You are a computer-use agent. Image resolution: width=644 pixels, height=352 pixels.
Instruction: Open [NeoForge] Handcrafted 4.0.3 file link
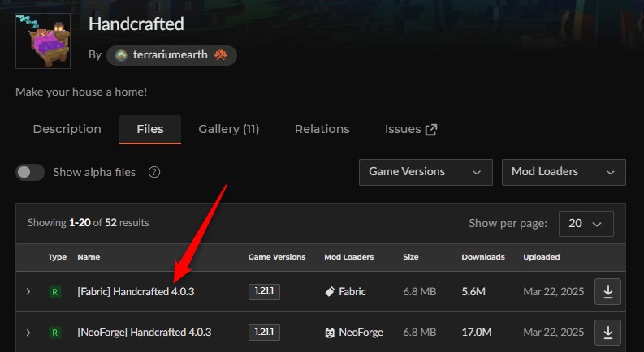tap(145, 332)
